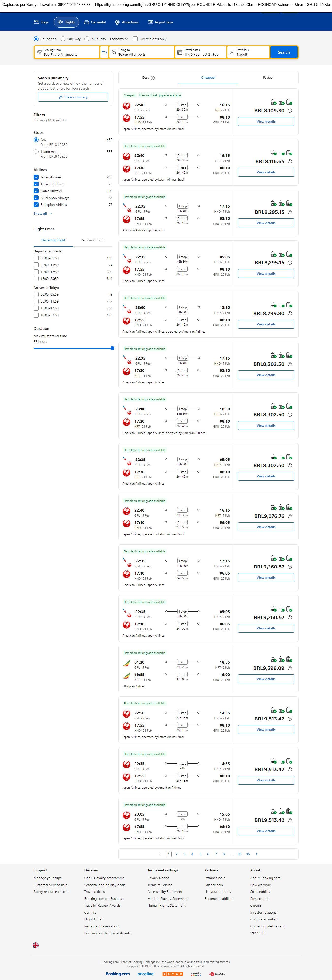Switch to the Returning flight tab

tap(93, 240)
